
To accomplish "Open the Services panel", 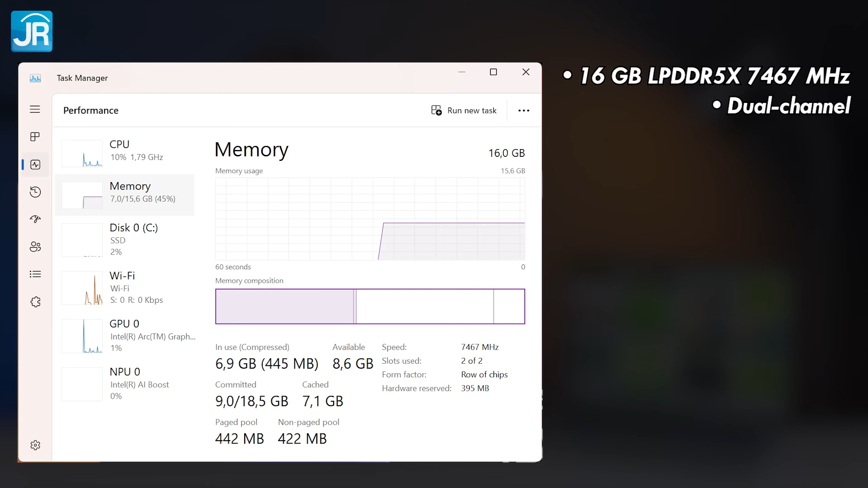I will 35,302.
